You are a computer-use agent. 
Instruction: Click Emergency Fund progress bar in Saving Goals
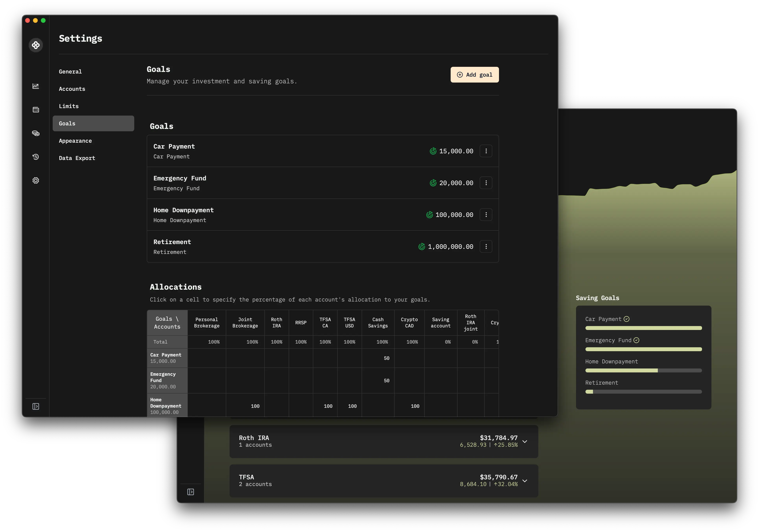click(x=643, y=349)
